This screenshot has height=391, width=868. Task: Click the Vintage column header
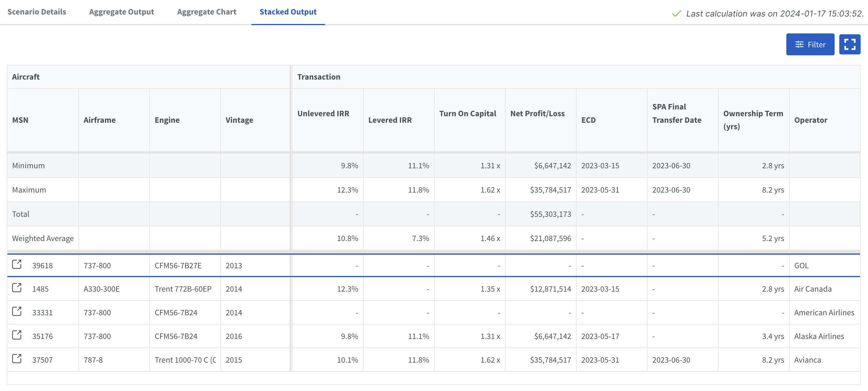[239, 120]
